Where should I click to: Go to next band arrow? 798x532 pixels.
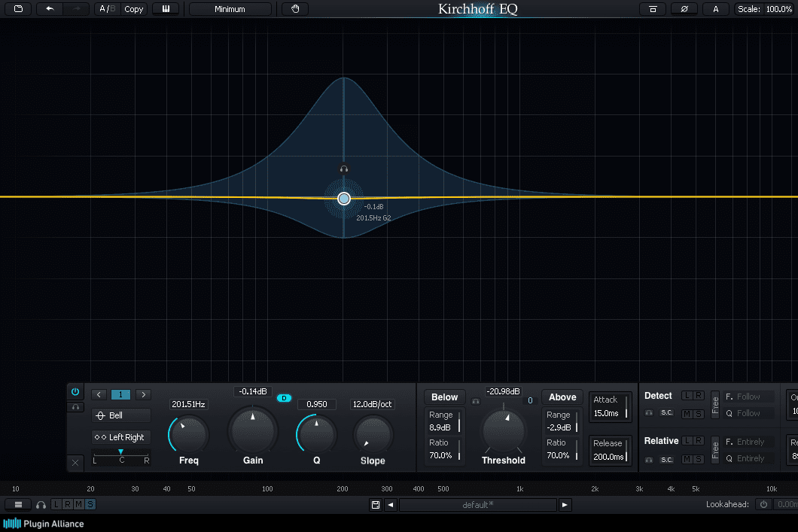(x=144, y=395)
